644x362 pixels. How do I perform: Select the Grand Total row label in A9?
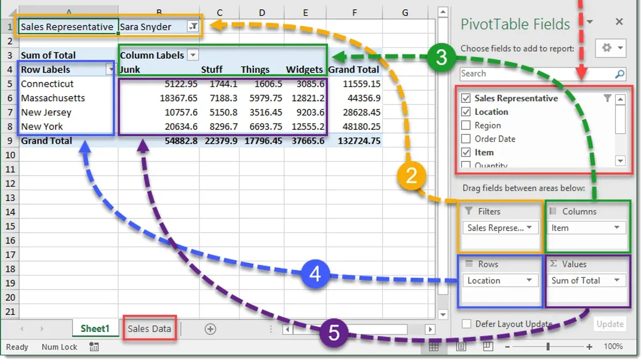tap(68, 141)
